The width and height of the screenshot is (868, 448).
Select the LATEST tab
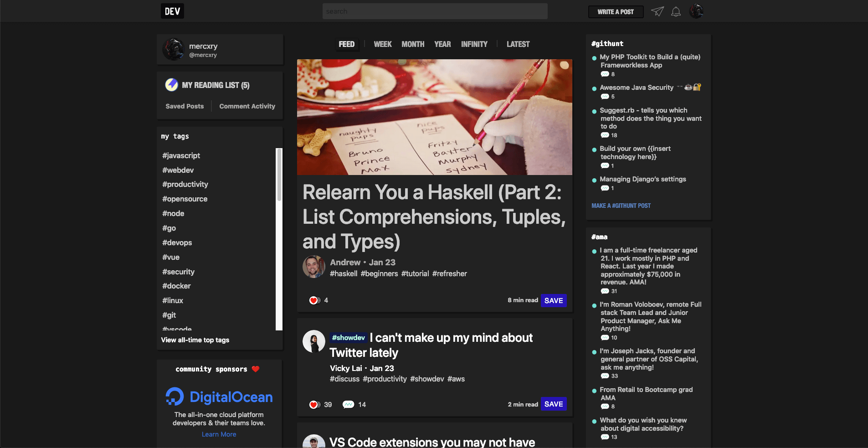tap(518, 44)
